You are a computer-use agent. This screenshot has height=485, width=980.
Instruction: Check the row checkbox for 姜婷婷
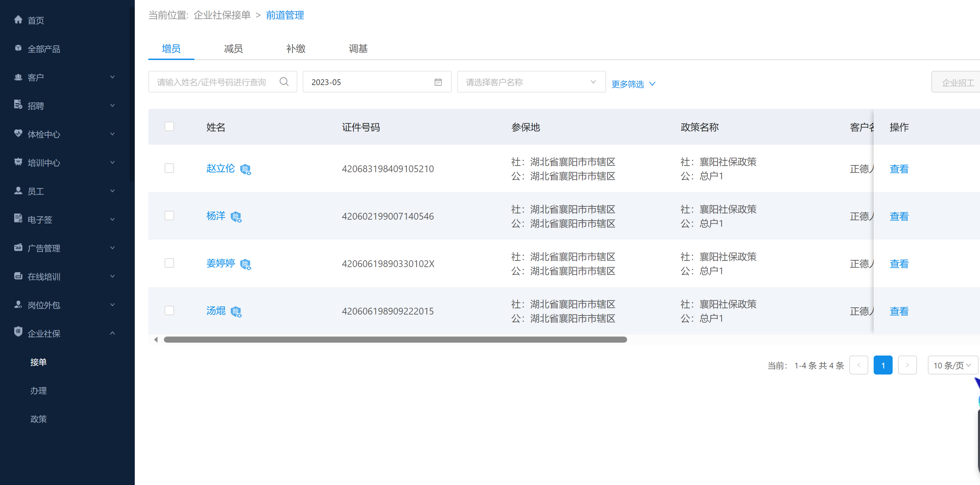[169, 263]
